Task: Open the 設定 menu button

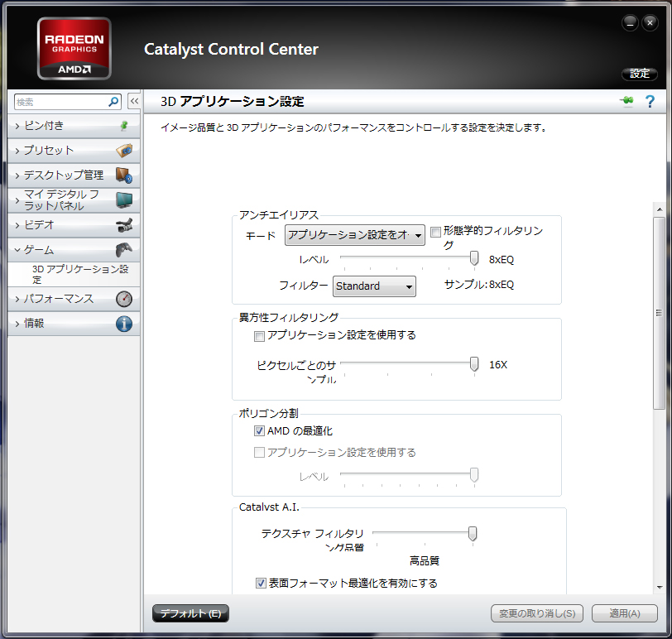Action: click(x=640, y=74)
